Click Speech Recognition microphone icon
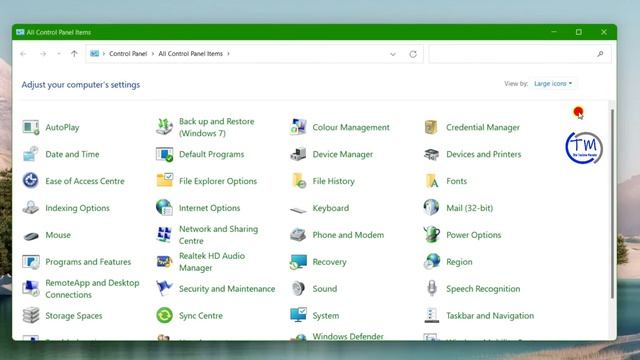Image resolution: width=640 pixels, height=360 pixels. coord(431,289)
